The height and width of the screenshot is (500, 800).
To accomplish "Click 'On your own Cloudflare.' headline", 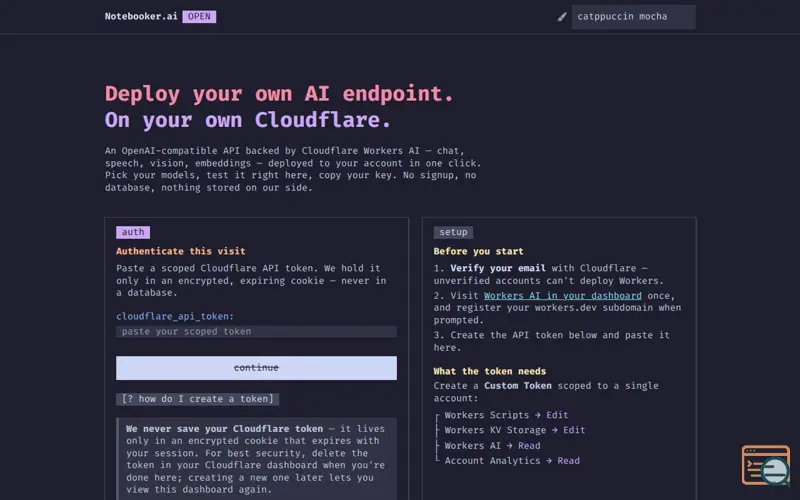I will click(x=248, y=120).
